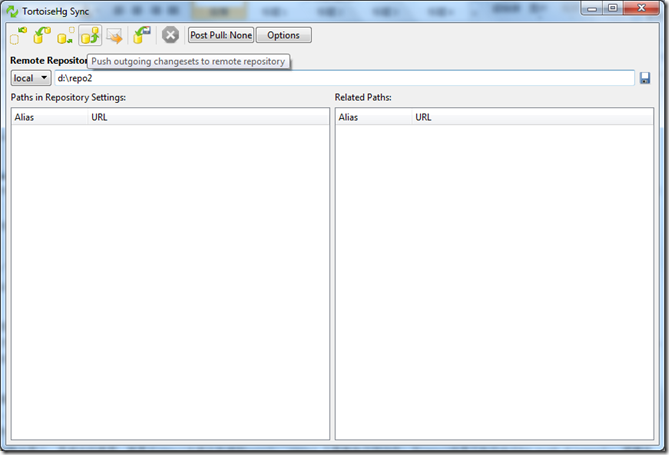Filter outgoing changesets to the remote repository

coord(66,35)
